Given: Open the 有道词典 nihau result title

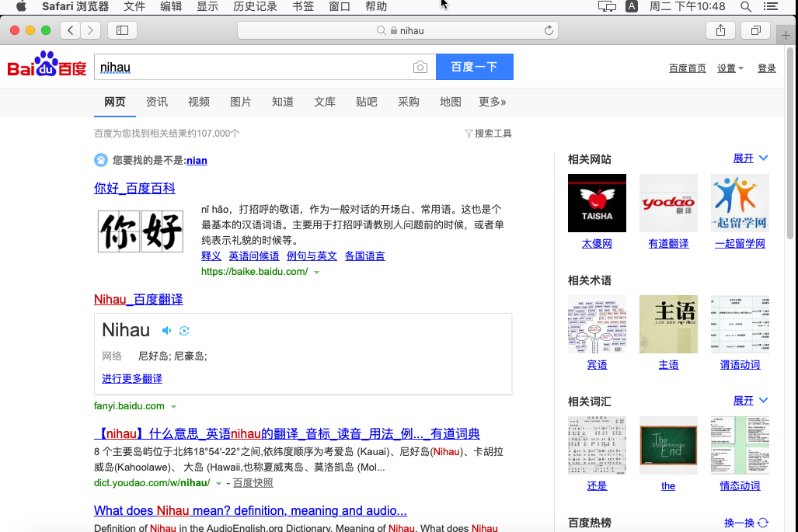Looking at the screenshot, I should tap(287, 433).
